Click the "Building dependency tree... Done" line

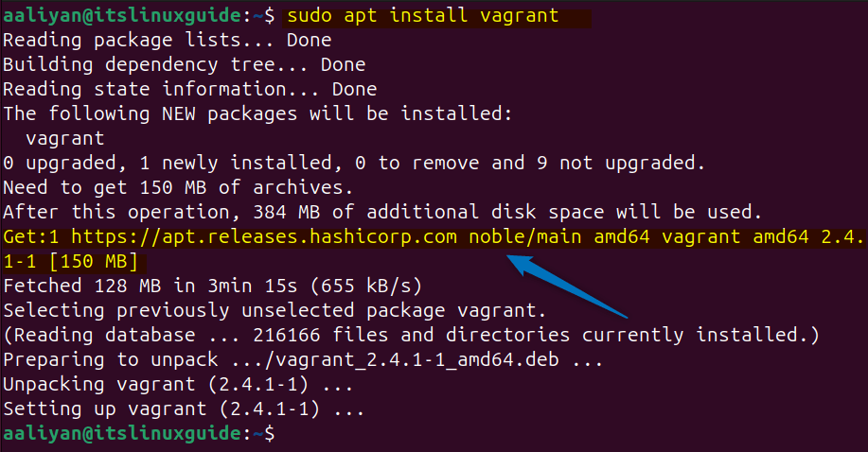pyautogui.click(x=184, y=65)
